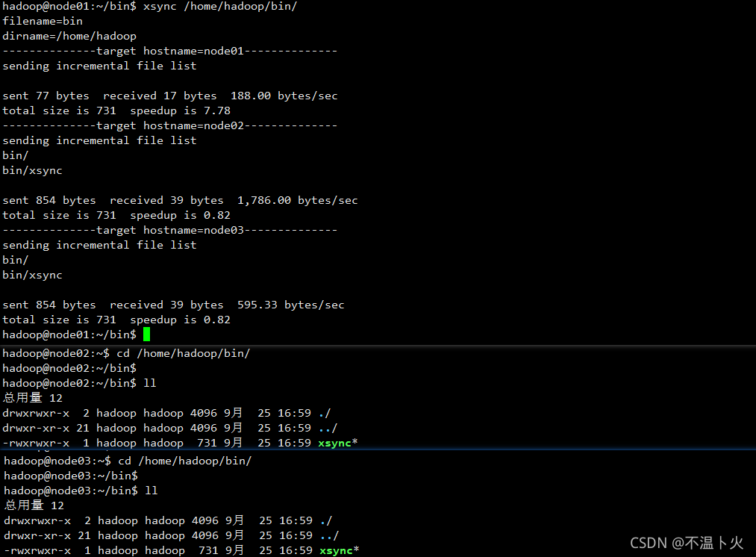Screen dimensions: 756x557
Task: Click the 'target hostname=node03' separator text
Action: (x=170, y=231)
